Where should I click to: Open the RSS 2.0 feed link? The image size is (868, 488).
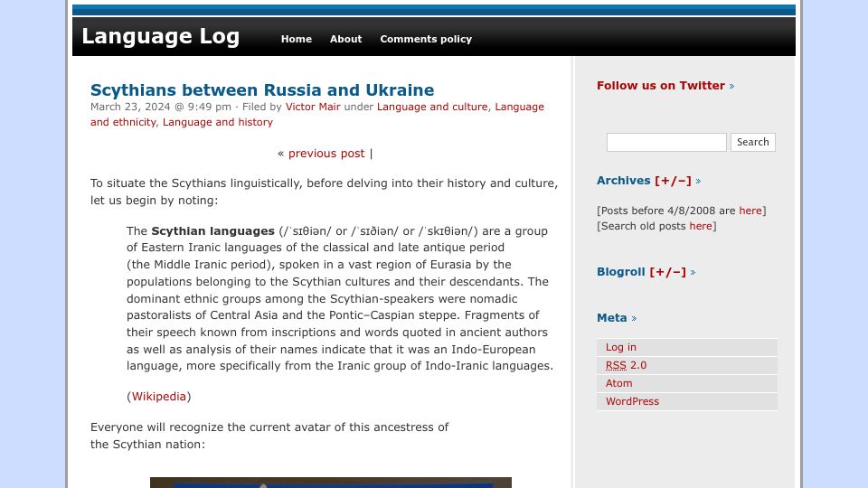(x=626, y=366)
